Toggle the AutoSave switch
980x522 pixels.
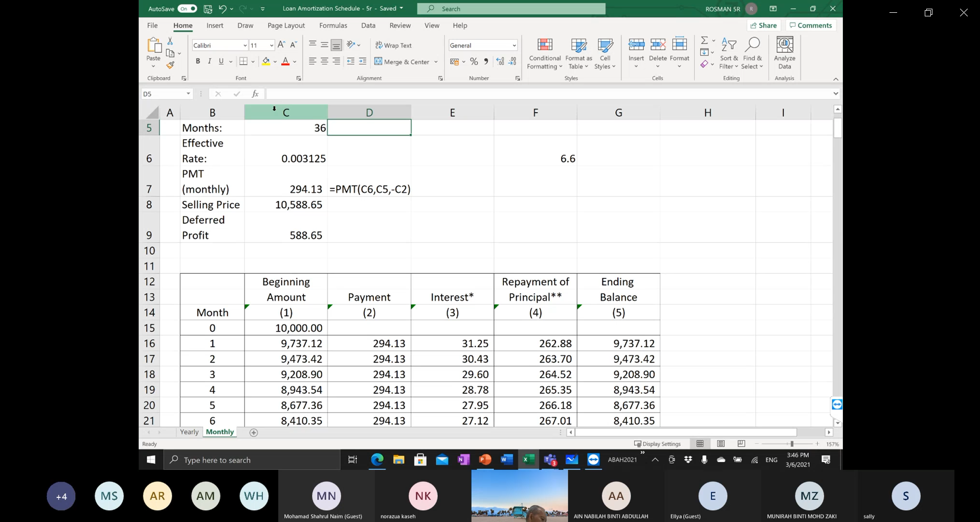pos(187,9)
